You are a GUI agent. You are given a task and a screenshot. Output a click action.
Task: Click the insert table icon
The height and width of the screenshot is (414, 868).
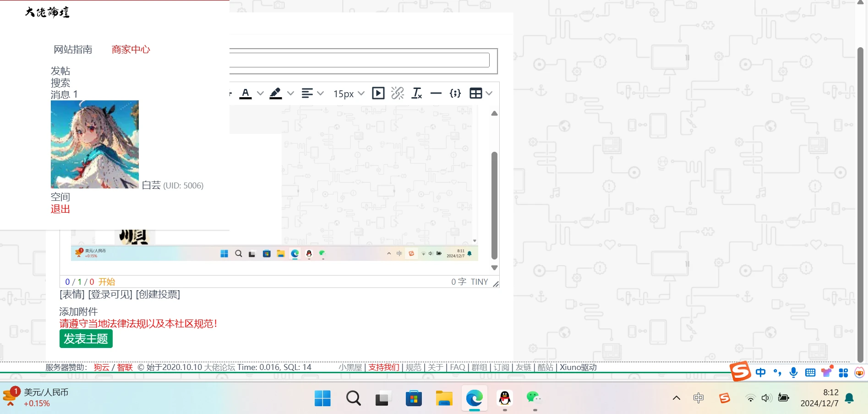(x=475, y=94)
